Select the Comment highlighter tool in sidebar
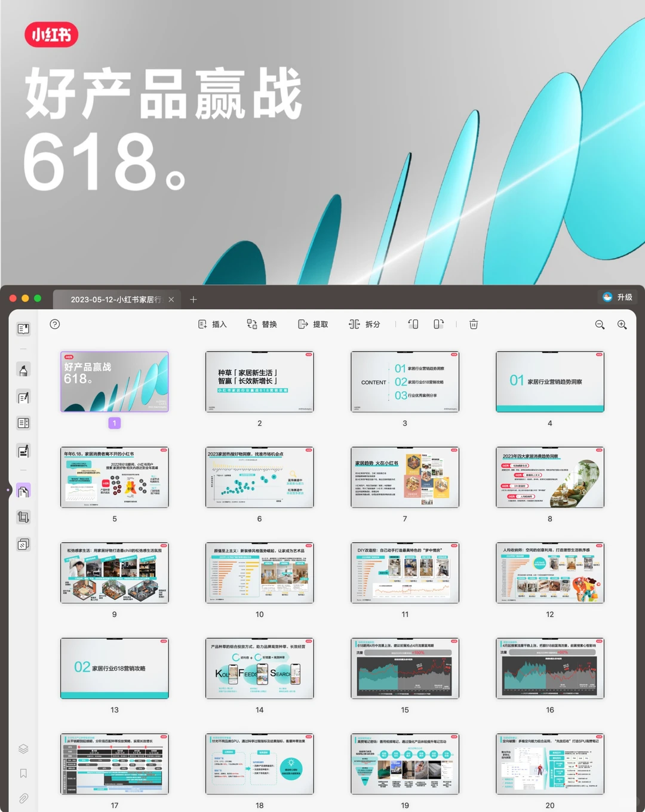 (x=23, y=370)
